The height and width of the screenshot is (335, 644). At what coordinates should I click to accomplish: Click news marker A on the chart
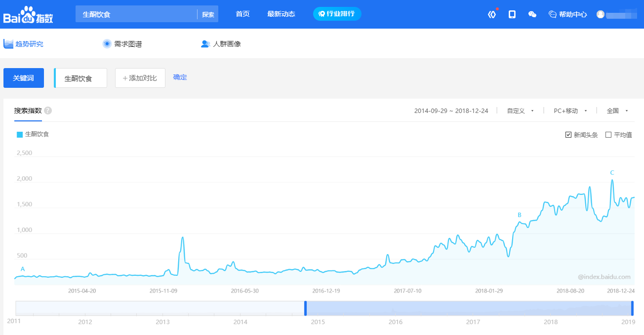pyautogui.click(x=23, y=269)
